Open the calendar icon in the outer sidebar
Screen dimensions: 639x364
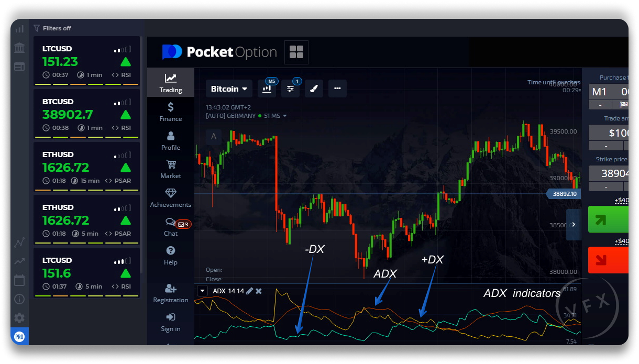pos(19,280)
